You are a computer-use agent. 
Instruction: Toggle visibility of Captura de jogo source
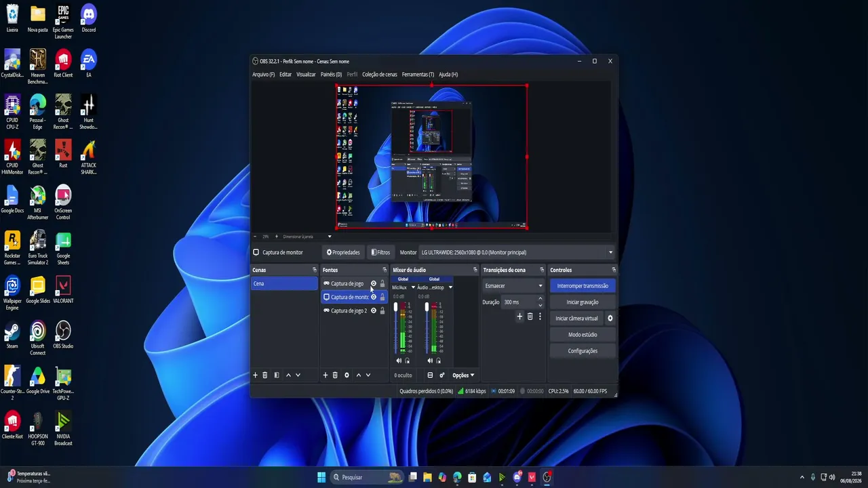coord(373,283)
